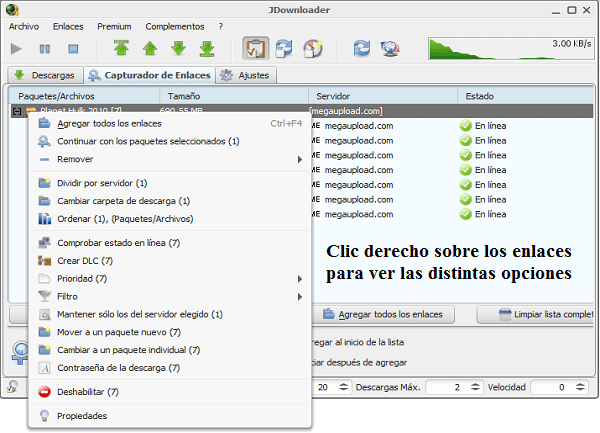Stop downloads with the stop button
Viewport: 600px width, 433px height.
[73, 49]
